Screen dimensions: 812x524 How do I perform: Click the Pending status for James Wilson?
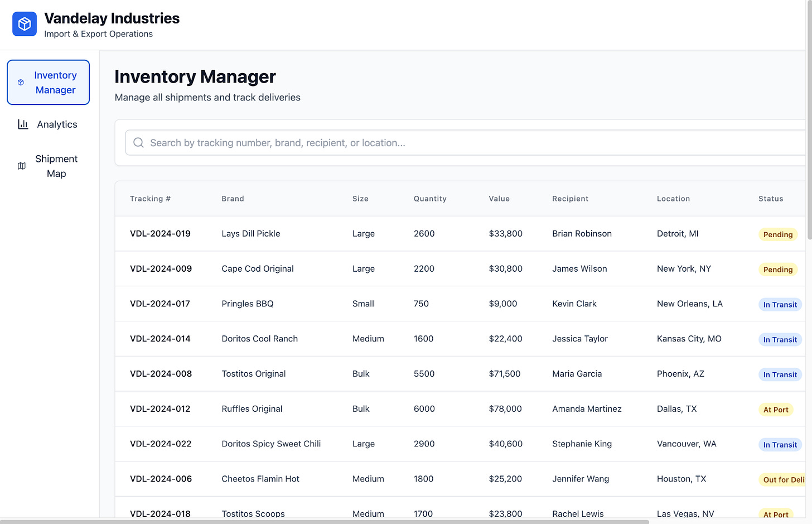click(x=778, y=270)
